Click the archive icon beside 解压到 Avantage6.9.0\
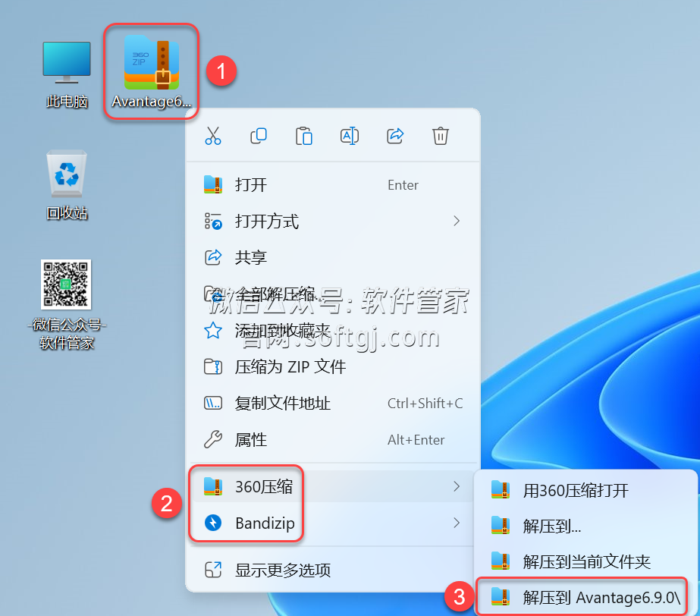The width and height of the screenshot is (700, 616). [501, 597]
